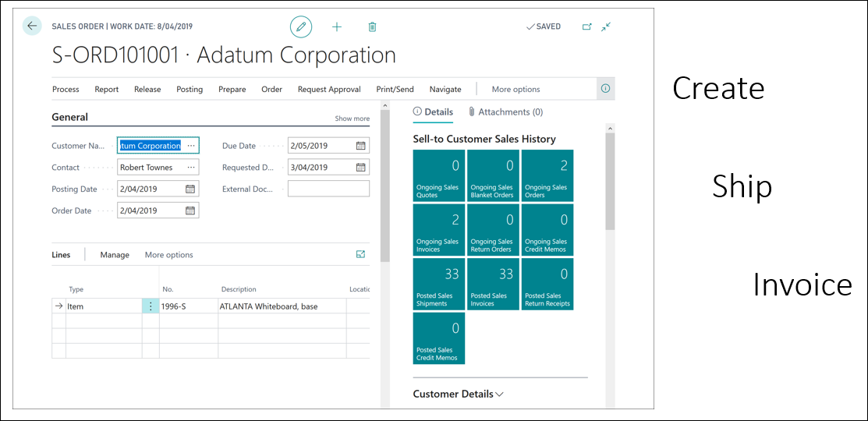Image resolution: width=868 pixels, height=421 pixels.
Task: Open Ongoing Sales Credit Memos tile
Action: [547, 229]
